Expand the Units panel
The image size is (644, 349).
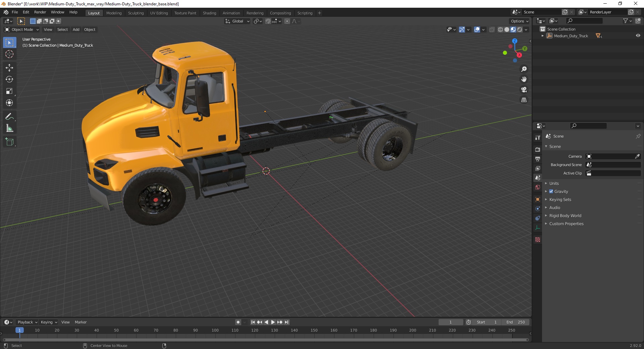click(554, 183)
